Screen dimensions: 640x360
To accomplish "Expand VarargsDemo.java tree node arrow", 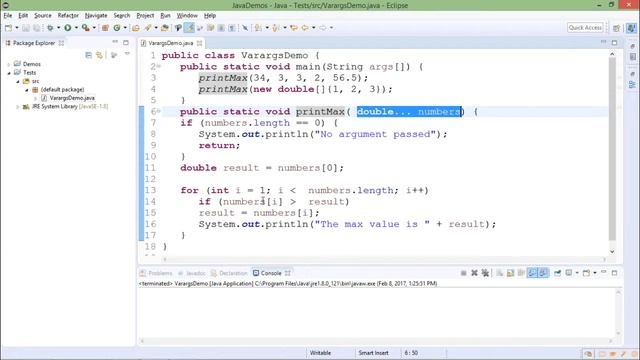I will pos(35,98).
